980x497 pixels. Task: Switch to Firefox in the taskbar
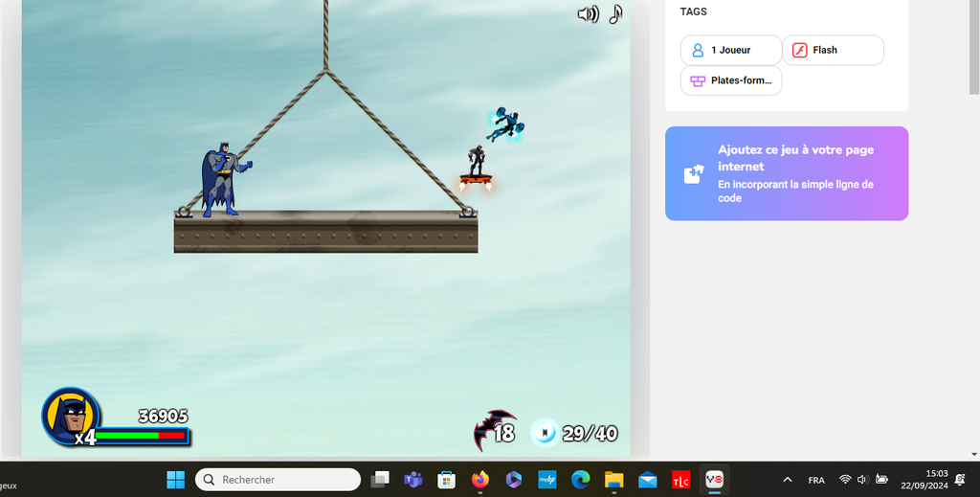479,479
